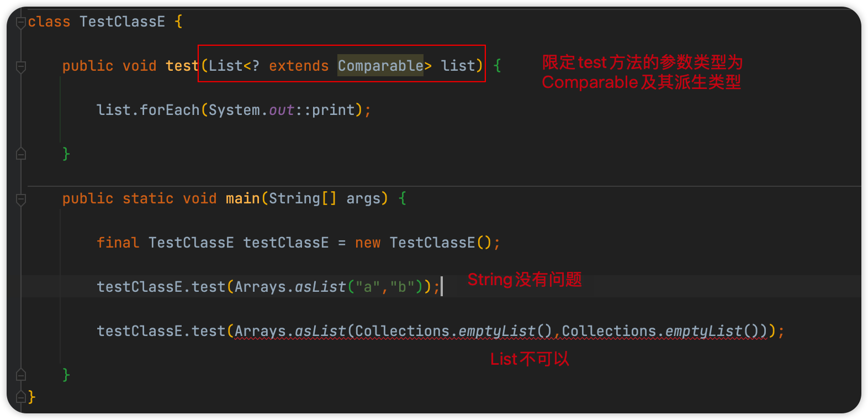Click the extends keyword in wildcard
868x420 pixels.
point(299,66)
